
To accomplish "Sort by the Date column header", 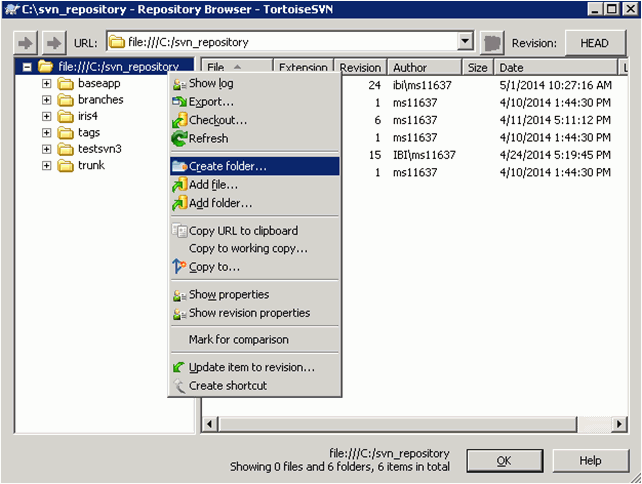I will click(555, 67).
